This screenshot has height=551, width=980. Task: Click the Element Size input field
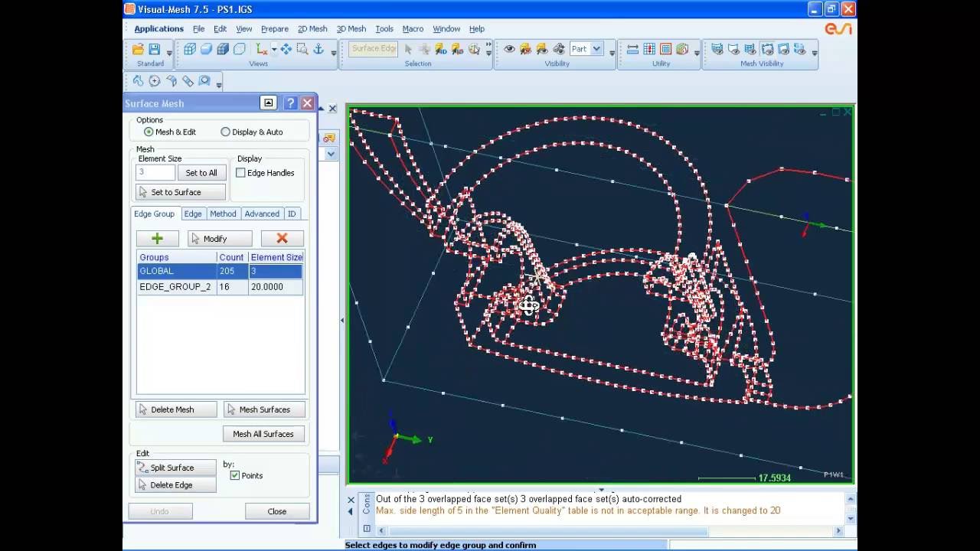(x=155, y=173)
